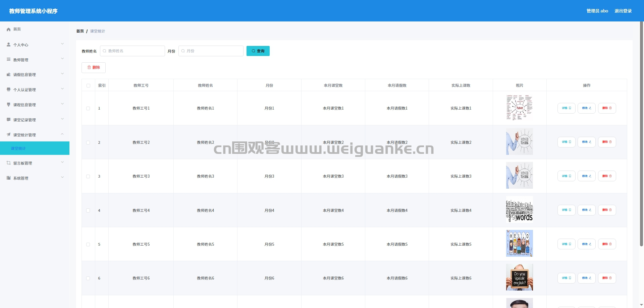This screenshot has width=644, height=308.
Task: Select the 课堂统计 submenu item
Action: click(x=35, y=148)
